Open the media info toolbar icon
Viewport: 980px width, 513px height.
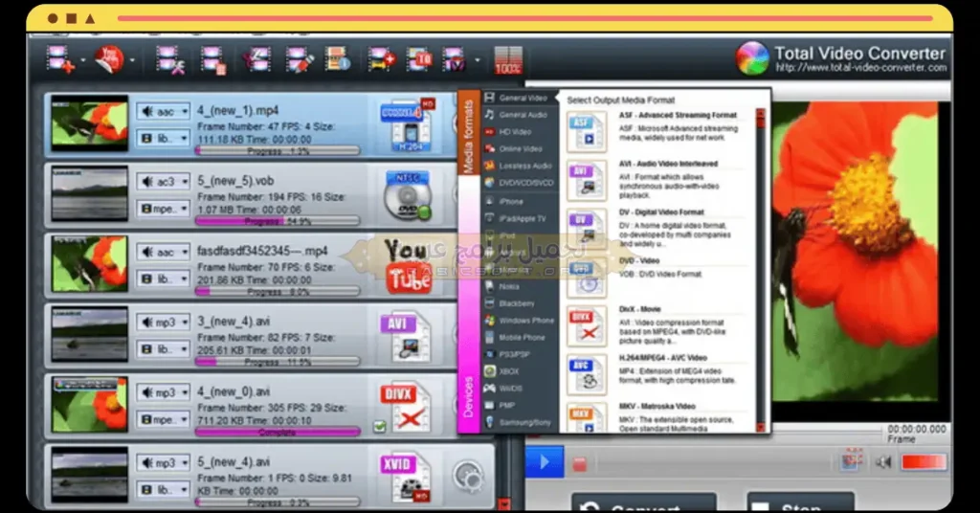coord(338,60)
